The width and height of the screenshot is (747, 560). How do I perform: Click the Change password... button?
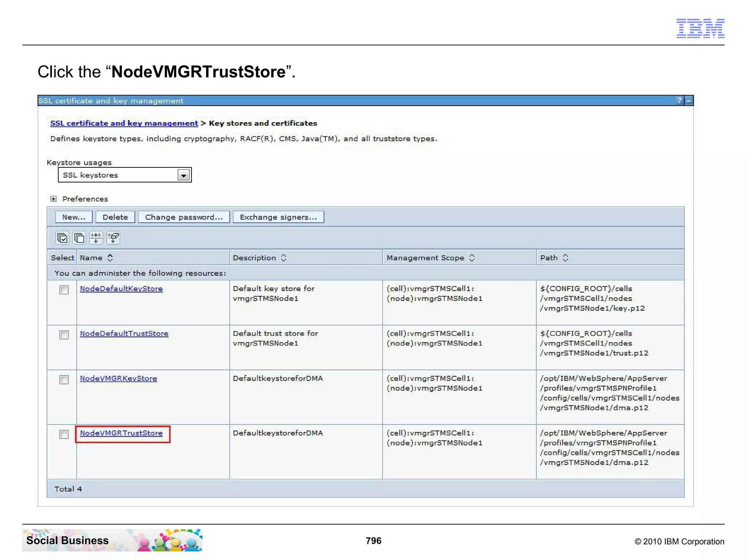point(184,217)
